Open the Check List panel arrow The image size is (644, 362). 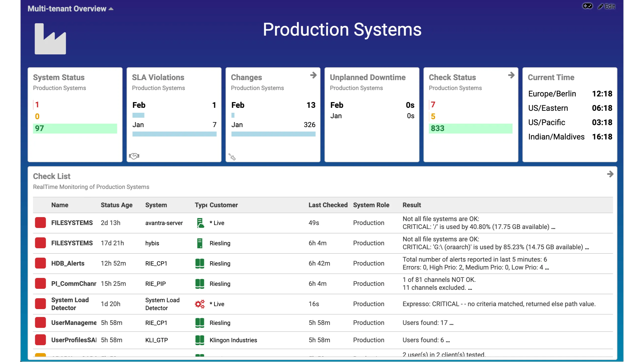coord(610,174)
